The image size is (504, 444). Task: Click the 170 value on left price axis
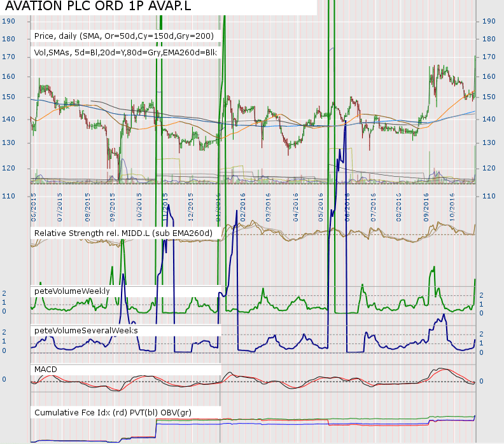8,57
